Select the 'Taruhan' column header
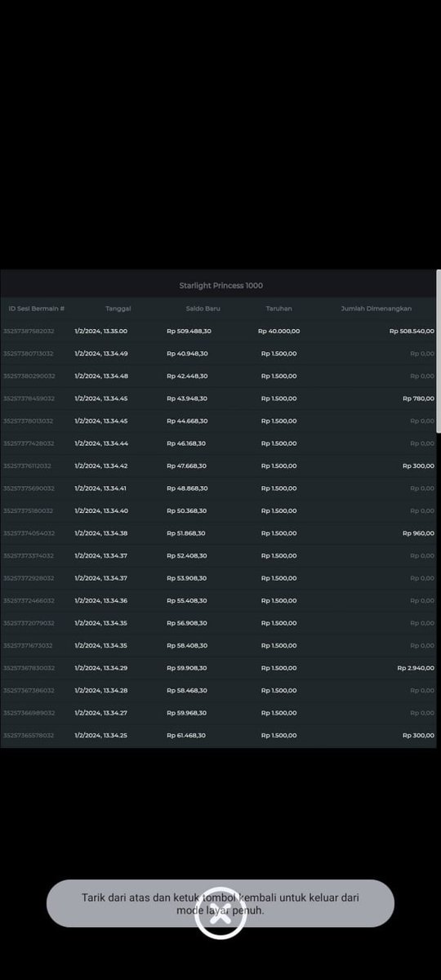Viewport: 441px width, 980px height. [278, 309]
